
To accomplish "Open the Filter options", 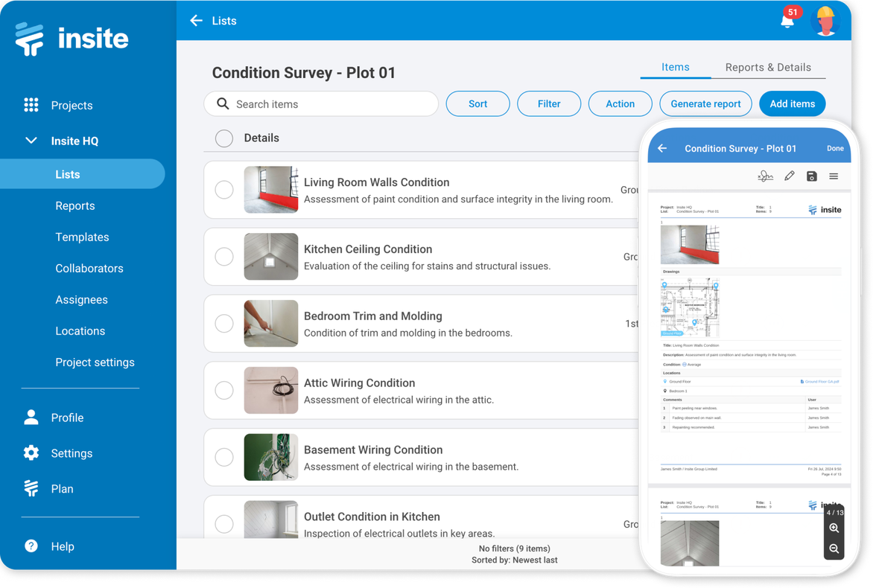I will point(549,103).
